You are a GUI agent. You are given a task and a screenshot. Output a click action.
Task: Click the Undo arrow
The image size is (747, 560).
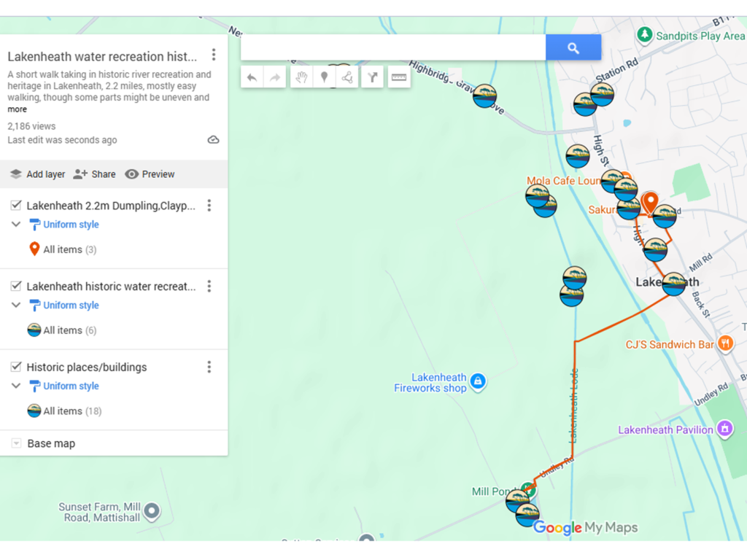(250, 77)
